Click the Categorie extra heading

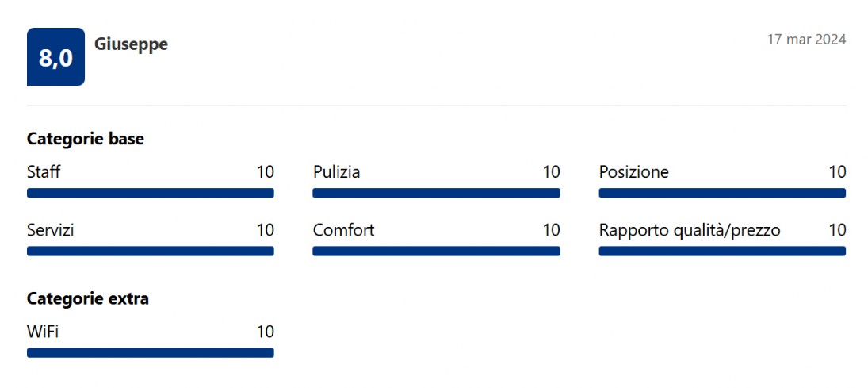87,299
